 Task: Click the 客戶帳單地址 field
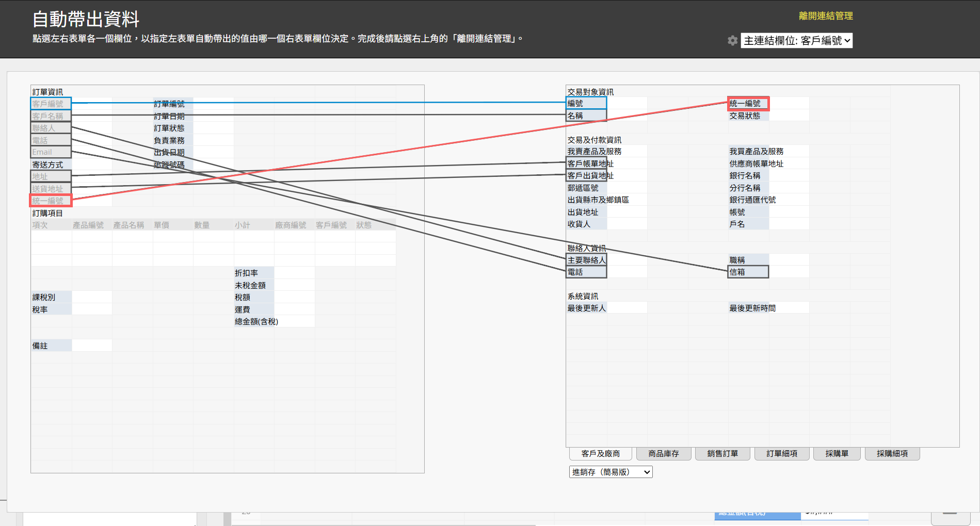pyautogui.click(x=586, y=163)
